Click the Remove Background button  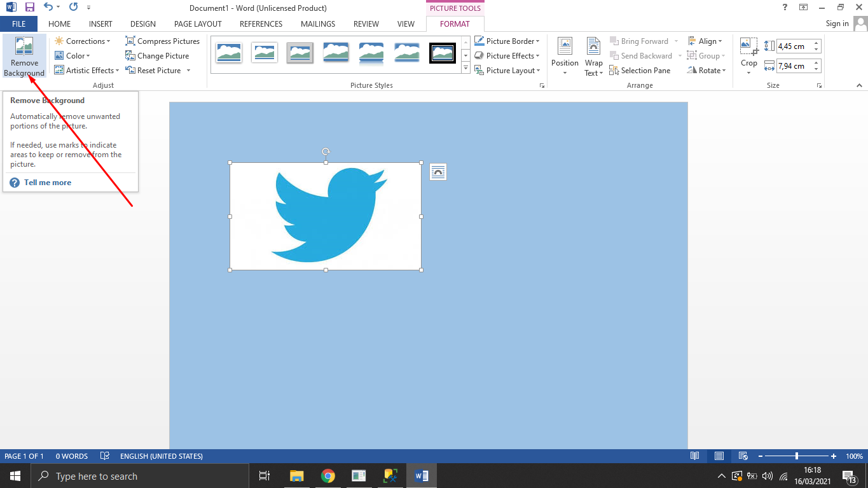(24, 57)
